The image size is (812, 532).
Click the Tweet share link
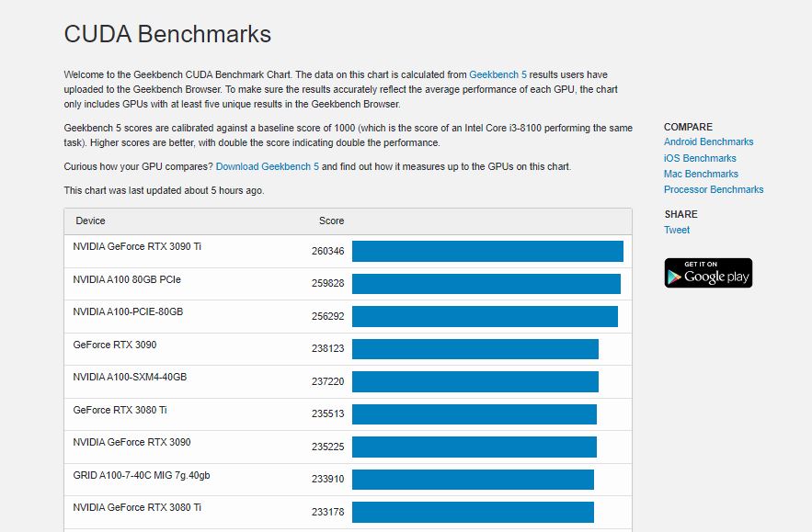(677, 230)
